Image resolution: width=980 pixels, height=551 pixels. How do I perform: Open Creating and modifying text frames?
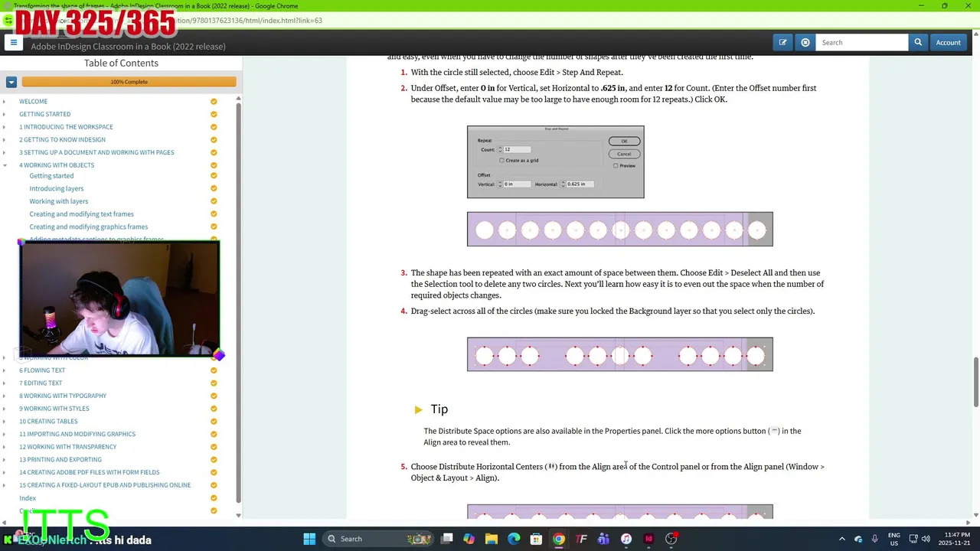click(81, 214)
